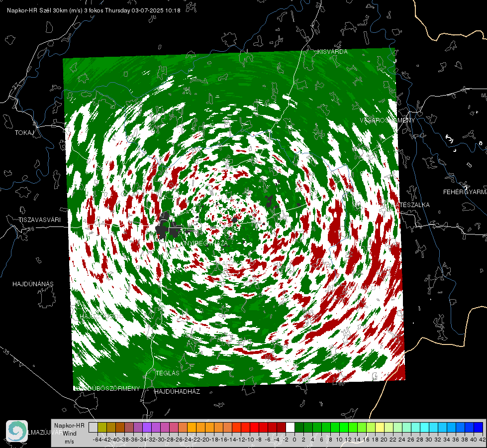Click the KISVÁRDA city label
Viewport: 487px width, 448px height.
pos(332,52)
